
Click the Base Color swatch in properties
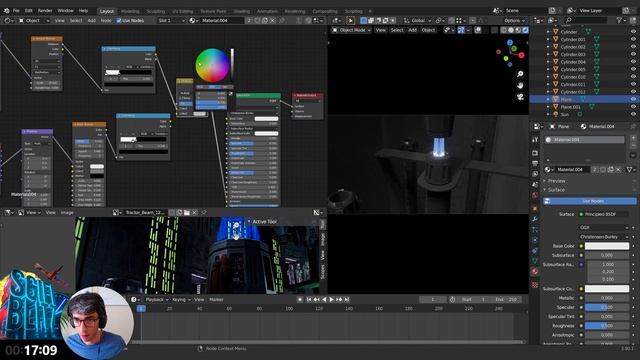(x=607, y=246)
